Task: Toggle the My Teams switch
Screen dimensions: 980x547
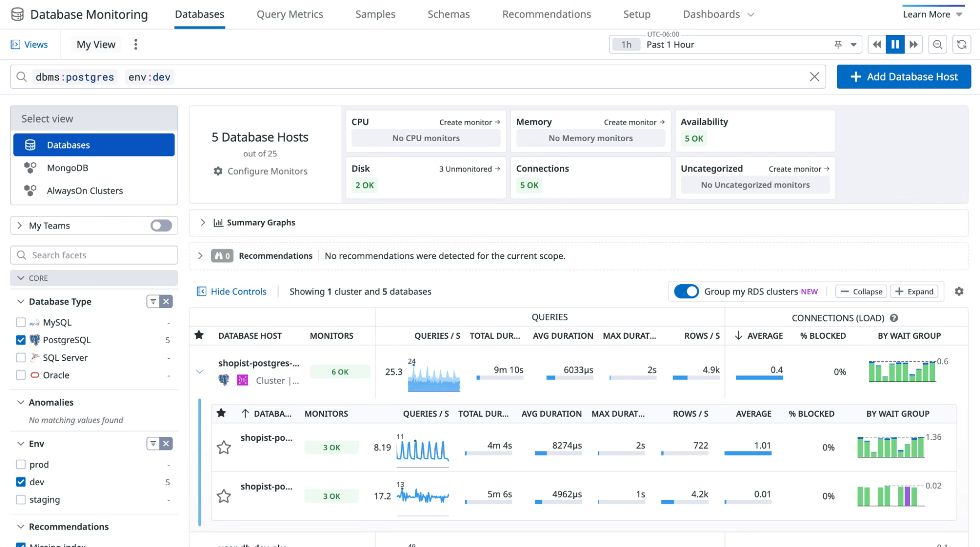Action: click(x=161, y=225)
